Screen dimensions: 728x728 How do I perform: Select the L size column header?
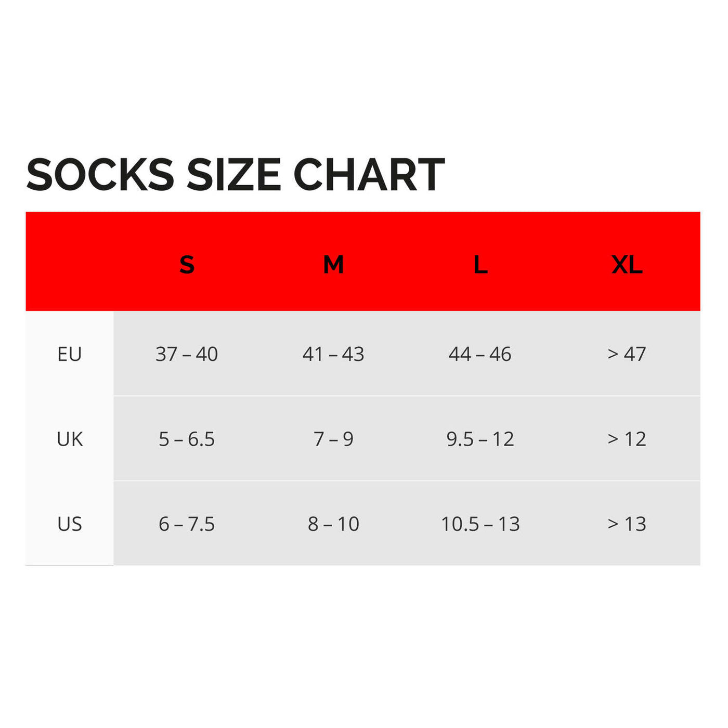pyautogui.click(x=480, y=265)
